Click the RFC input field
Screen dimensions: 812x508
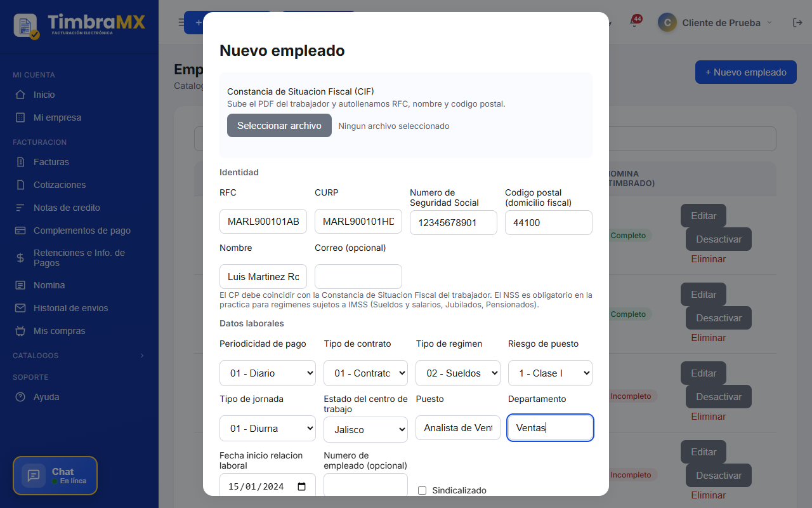[x=263, y=222]
